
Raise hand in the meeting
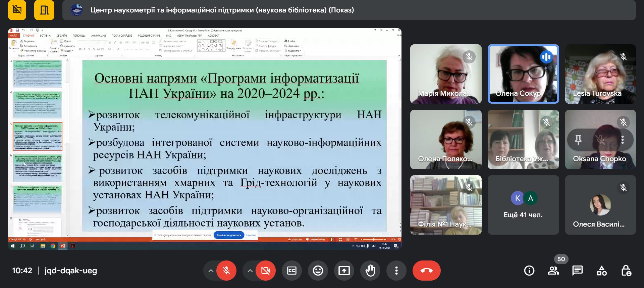pos(370,271)
